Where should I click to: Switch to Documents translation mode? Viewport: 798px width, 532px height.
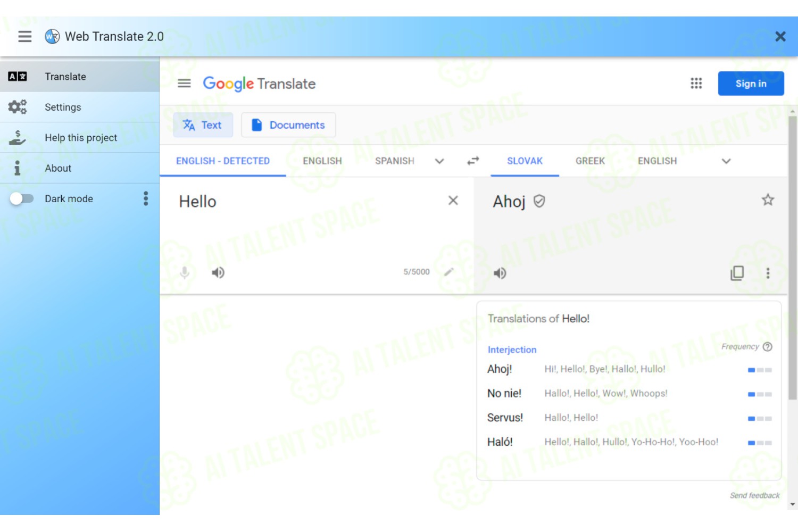coord(288,125)
